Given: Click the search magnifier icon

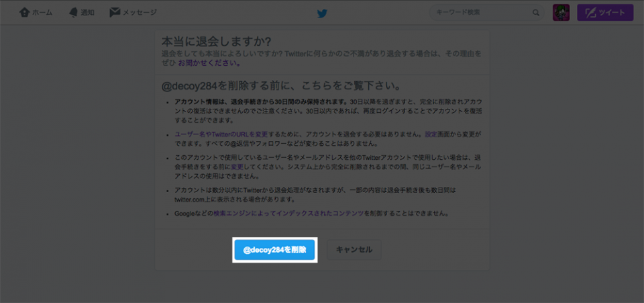Looking at the screenshot, I should click(535, 13).
